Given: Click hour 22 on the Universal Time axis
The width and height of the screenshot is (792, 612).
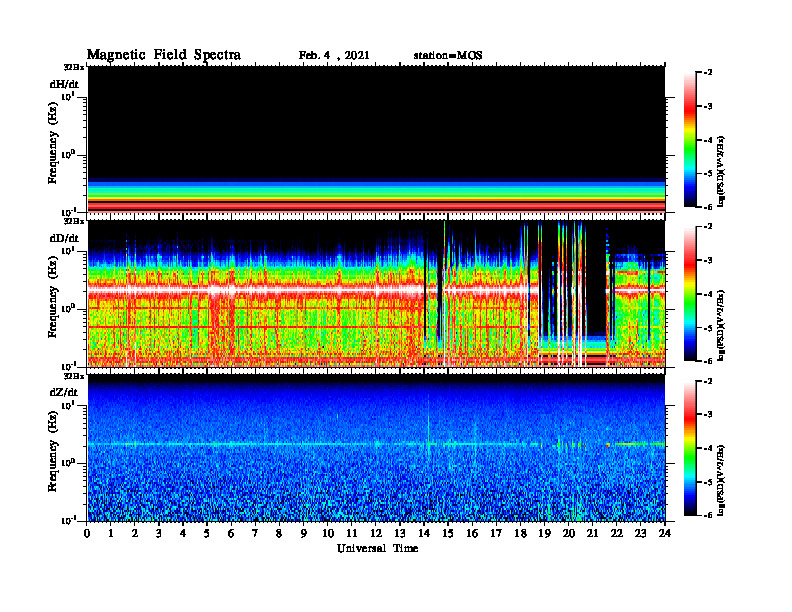Looking at the screenshot, I should pyautogui.click(x=617, y=534).
